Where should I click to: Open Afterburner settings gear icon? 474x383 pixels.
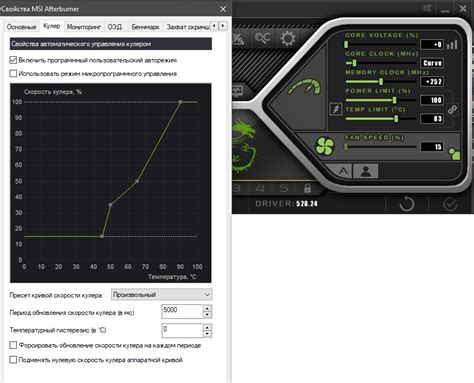(x=288, y=39)
